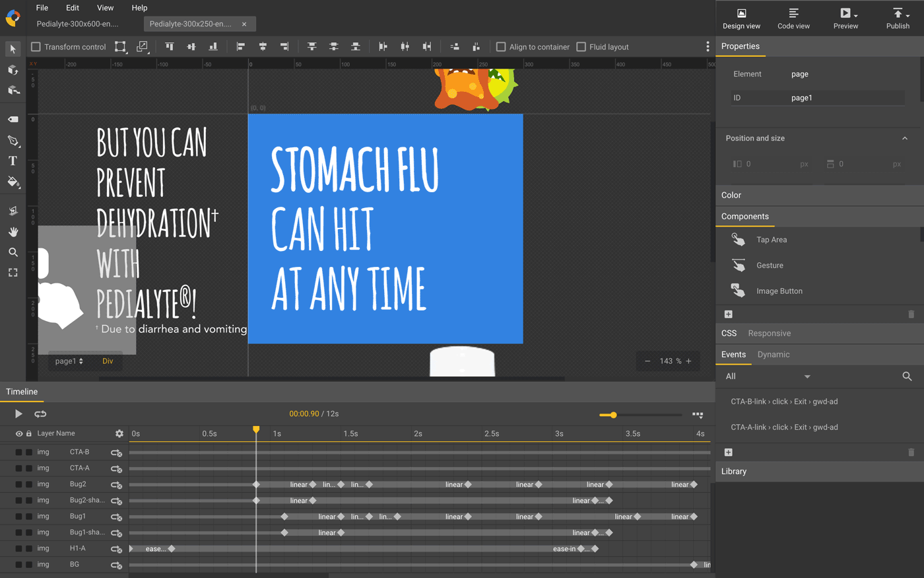The width and height of the screenshot is (924, 578).
Task: Enable Fluid layout checkbox
Action: 581,47
